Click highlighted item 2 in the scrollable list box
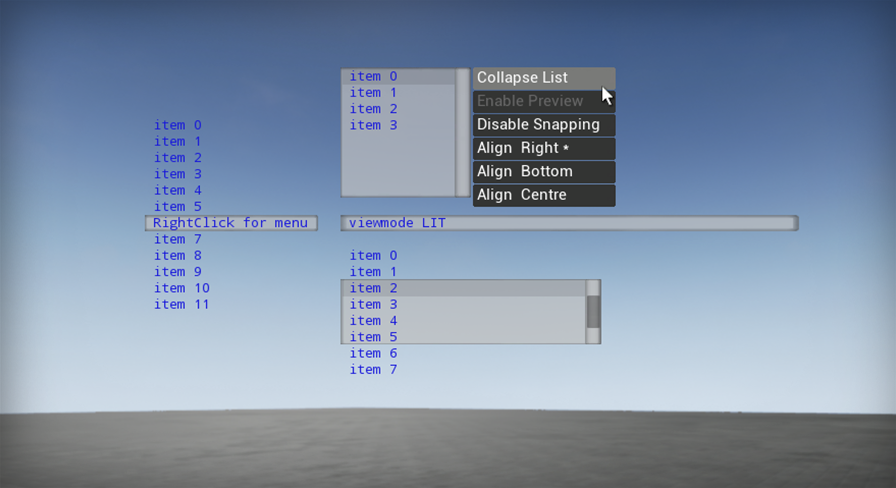 click(x=373, y=288)
